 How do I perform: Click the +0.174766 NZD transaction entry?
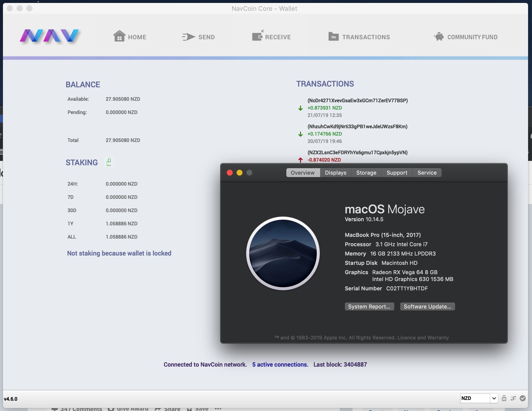[x=325, y=134]
